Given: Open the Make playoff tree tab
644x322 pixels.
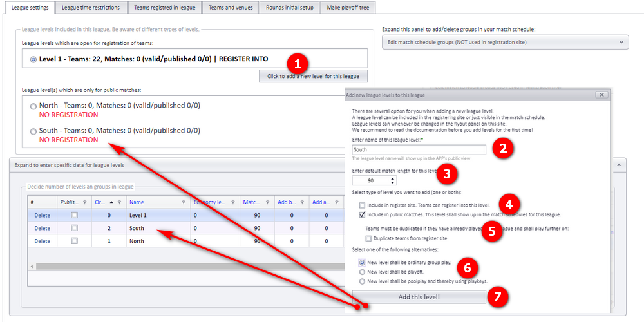Looking at the screenshot, I should tap(348, 7).
